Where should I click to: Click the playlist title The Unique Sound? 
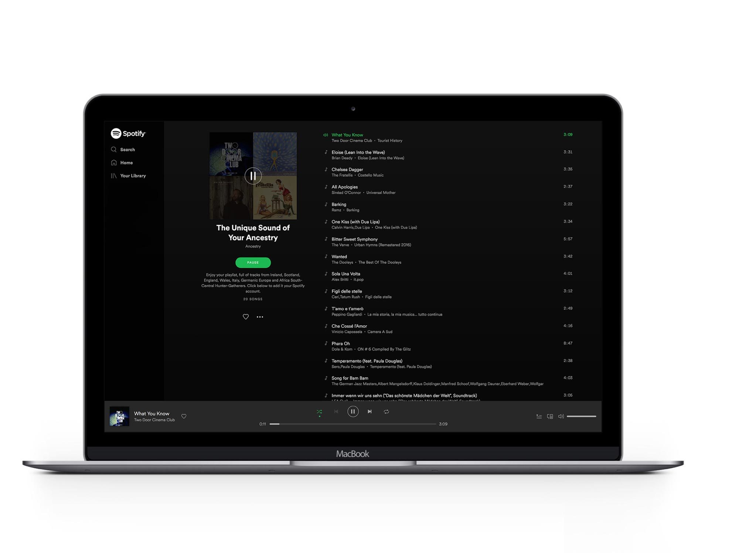[253, 233]
